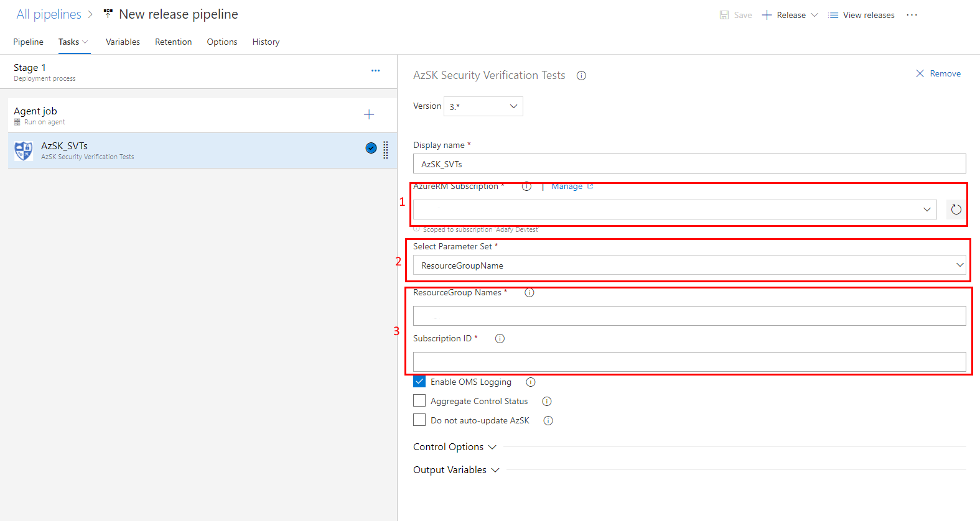This screenshot has height=521, width=980.
Task: Switch to the Retention tab
Action: [x=174, y=42]
